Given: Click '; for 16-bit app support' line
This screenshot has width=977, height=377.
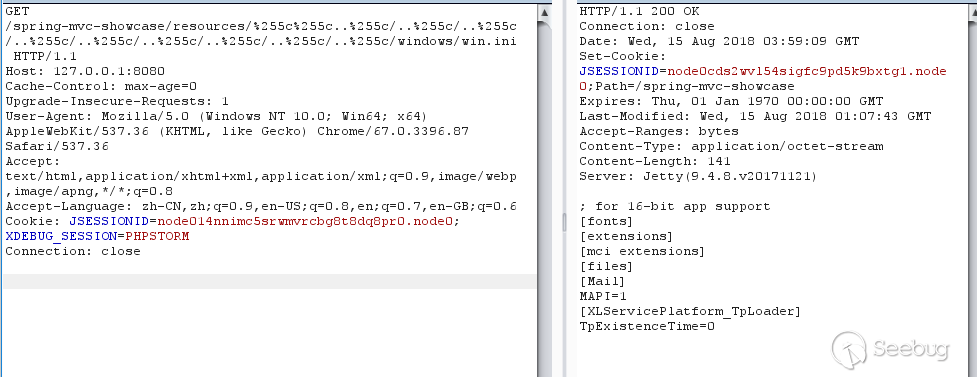Looking at the screenshot, I should 675,206.
